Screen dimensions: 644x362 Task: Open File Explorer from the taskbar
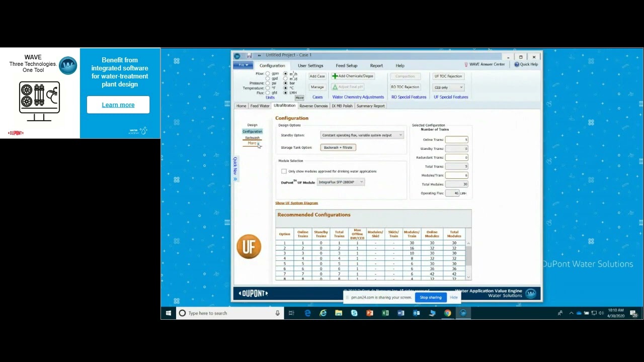click(339, 313)
